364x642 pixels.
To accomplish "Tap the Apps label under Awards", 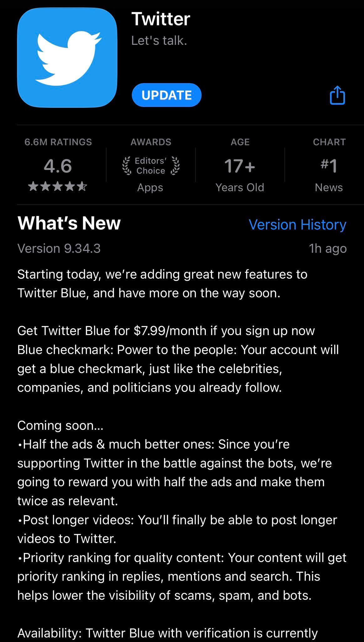I will pyautogui.click(x=150, y=187).
